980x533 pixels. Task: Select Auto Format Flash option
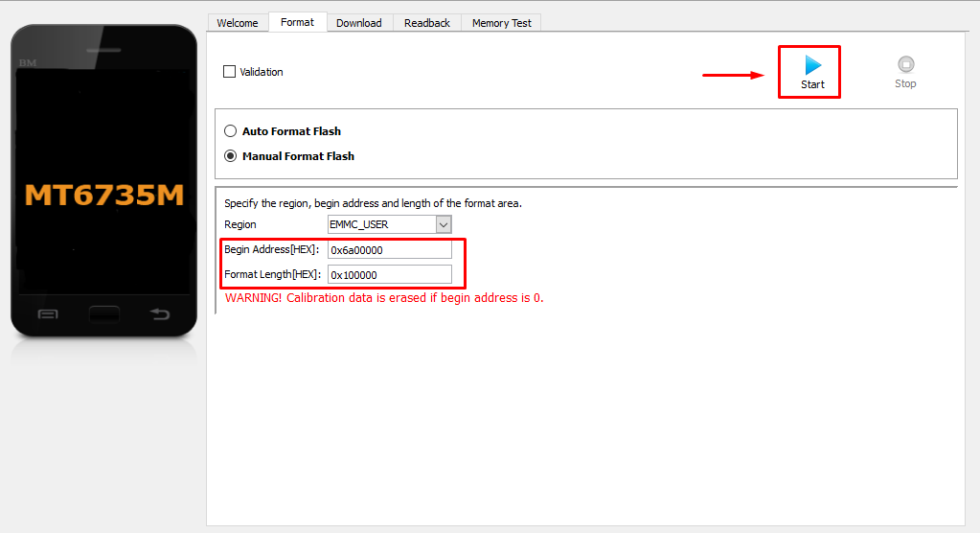coord(230,131)
